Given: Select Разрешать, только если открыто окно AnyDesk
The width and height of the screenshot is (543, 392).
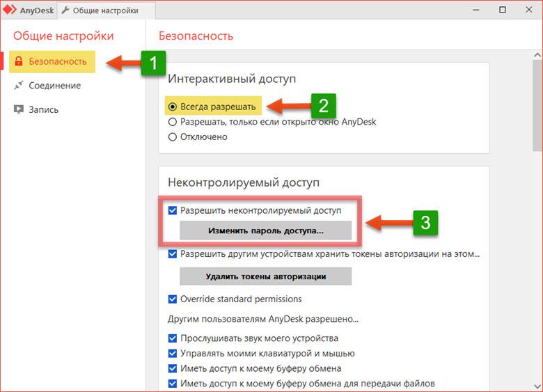Looking at the screenshot, I should pyautogui.click(x=172, y=122).
